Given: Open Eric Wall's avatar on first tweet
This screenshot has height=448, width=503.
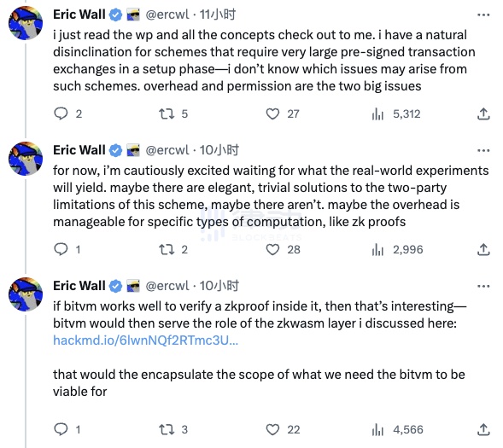Looking at the screenshot, I should [26, 23].
